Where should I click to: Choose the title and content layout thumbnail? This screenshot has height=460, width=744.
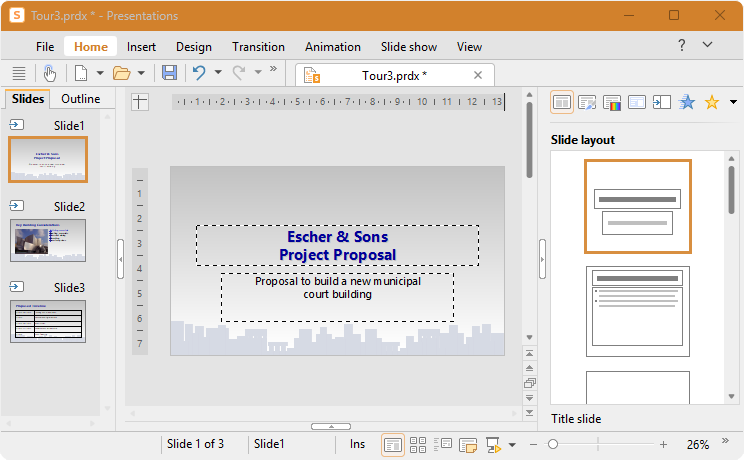pos(638,311)
